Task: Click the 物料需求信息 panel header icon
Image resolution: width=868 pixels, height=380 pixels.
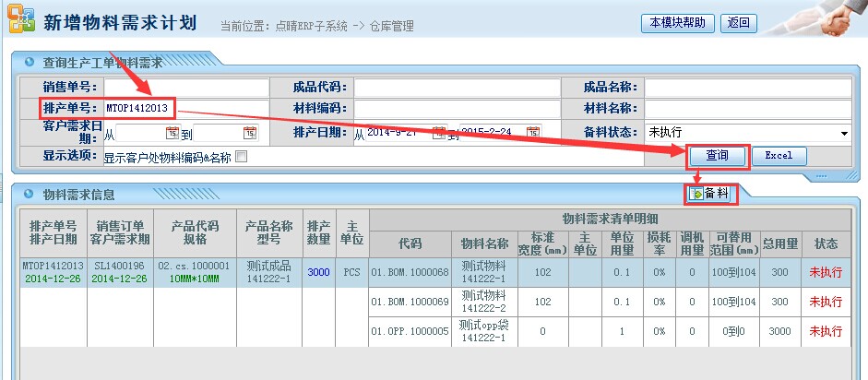Action: tap(30, 194)
